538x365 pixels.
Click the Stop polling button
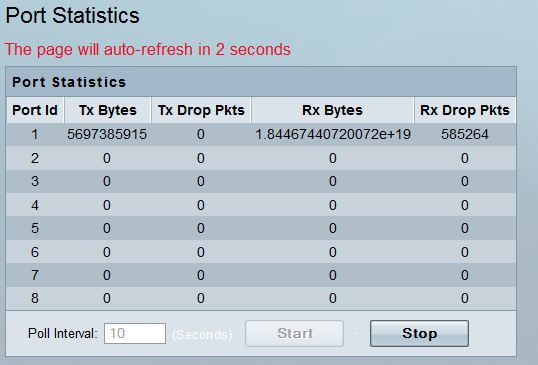click(419, 333)
